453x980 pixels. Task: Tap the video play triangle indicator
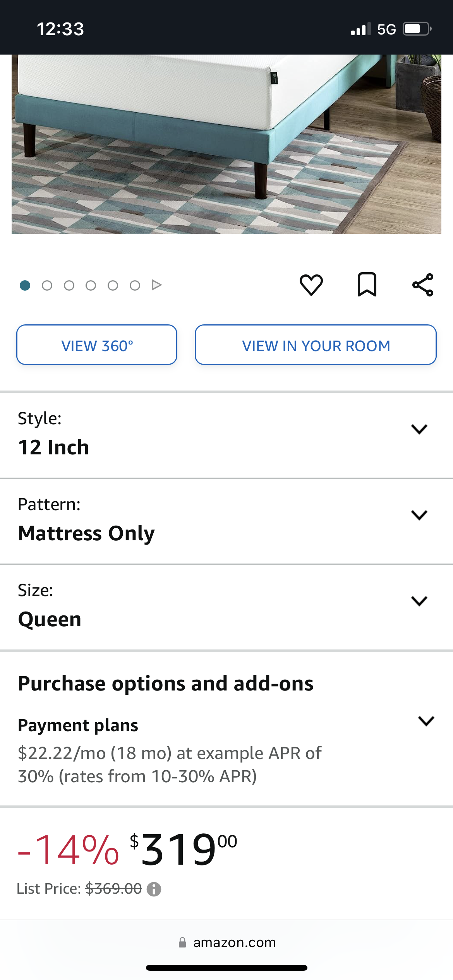coord(156,285)
